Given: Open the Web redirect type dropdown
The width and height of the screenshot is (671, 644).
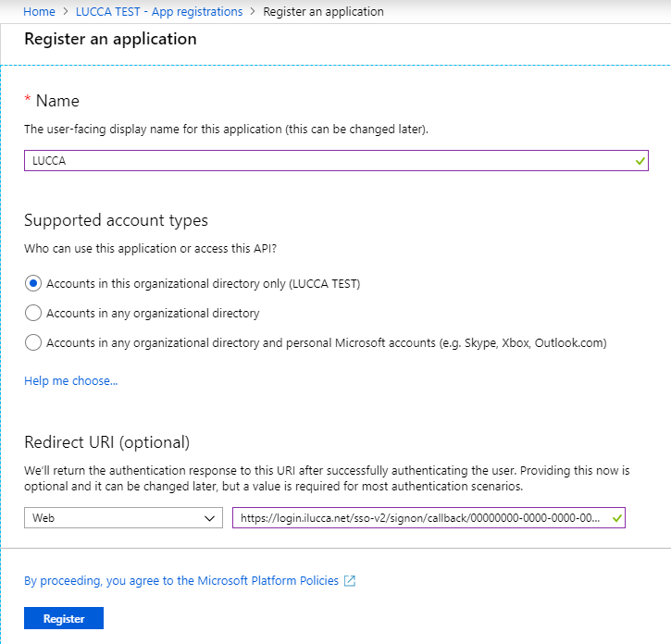Looking at the screenshot, I should tap(123, 518).
